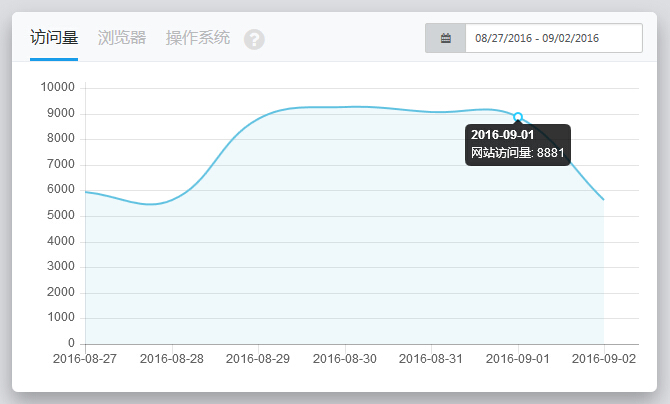Image resolution: width=670 pixels, height=404 pixels.
Task: Click the 2016-08-27 x-axis label
Action: pos(85,358)
